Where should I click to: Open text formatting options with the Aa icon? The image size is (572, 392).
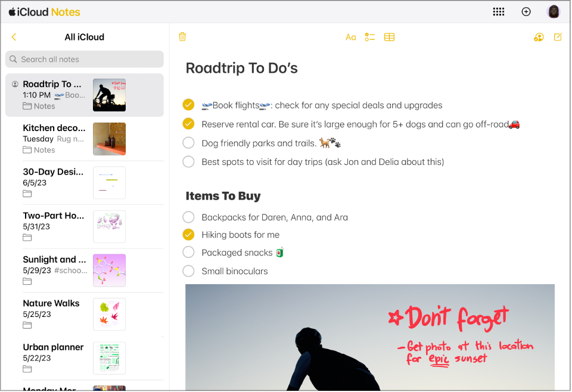[351, 37]
